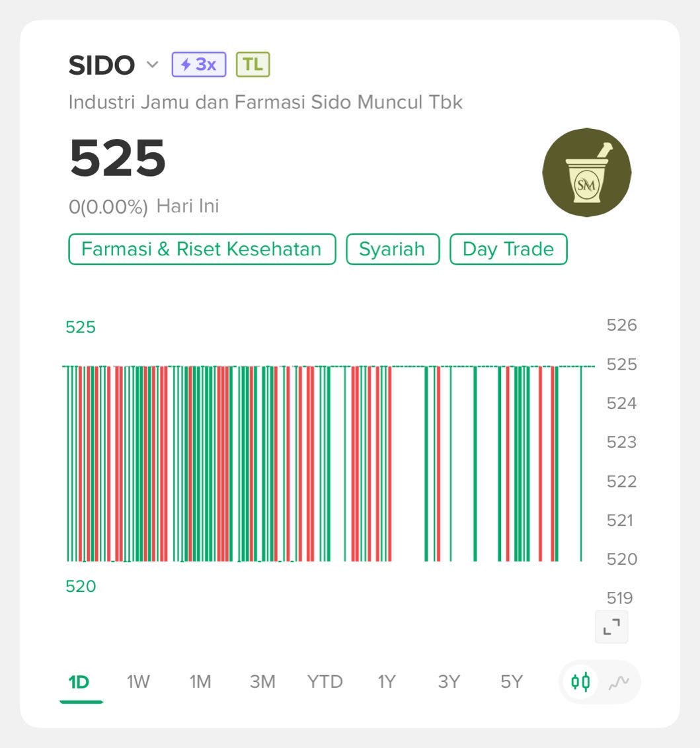This screenshot has width=700, height=748.
Task: Select the 1Y timeframe
Action: pos(386,682)
